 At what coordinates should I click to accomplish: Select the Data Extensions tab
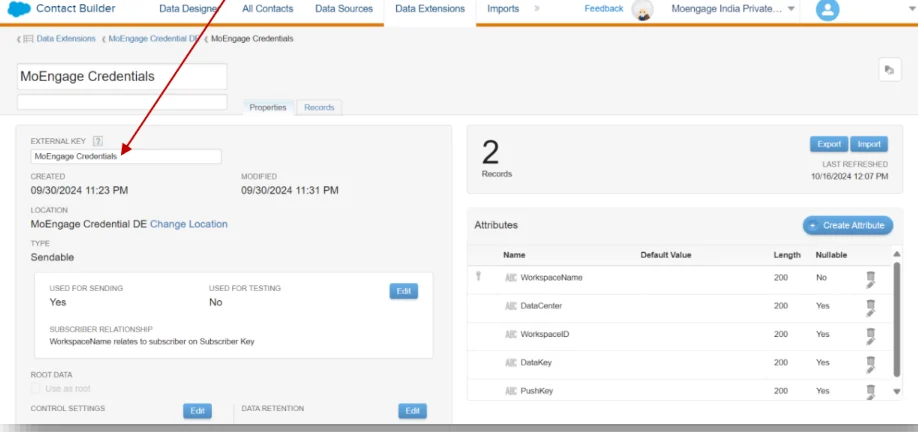(430, 9)
